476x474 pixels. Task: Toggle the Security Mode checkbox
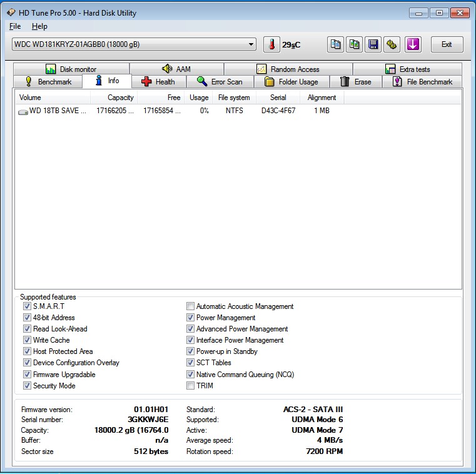(x=27, y=385)
